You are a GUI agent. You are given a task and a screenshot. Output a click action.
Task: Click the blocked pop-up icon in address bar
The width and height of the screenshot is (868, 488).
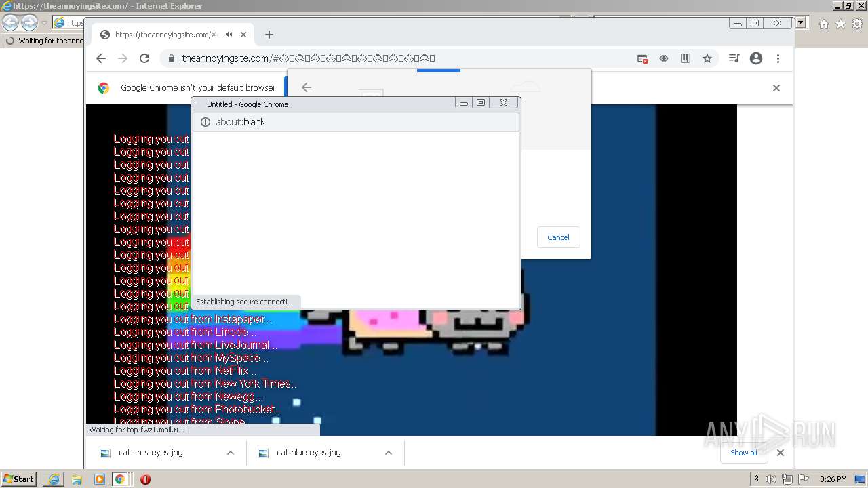642,58
